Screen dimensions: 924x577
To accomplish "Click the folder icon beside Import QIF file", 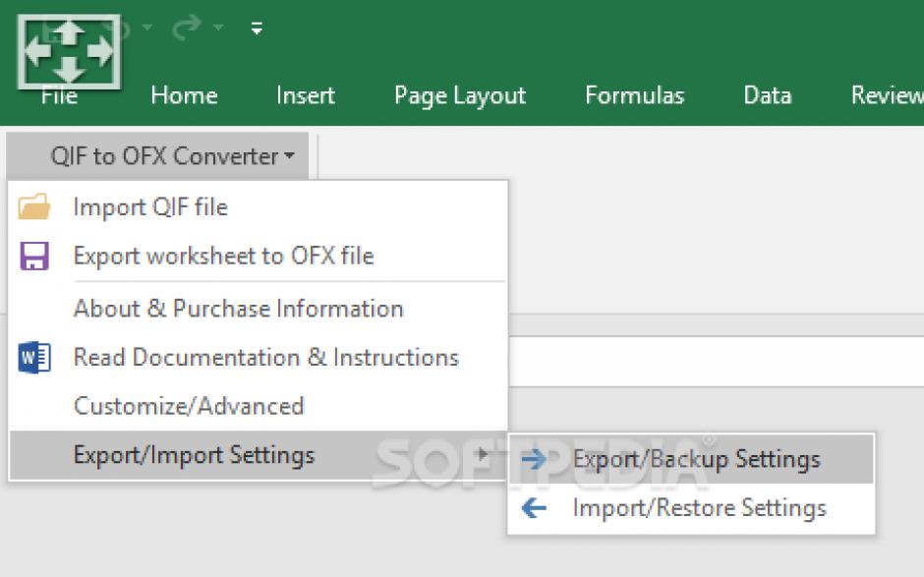I will pyautogui.click(x=34, y=206).
